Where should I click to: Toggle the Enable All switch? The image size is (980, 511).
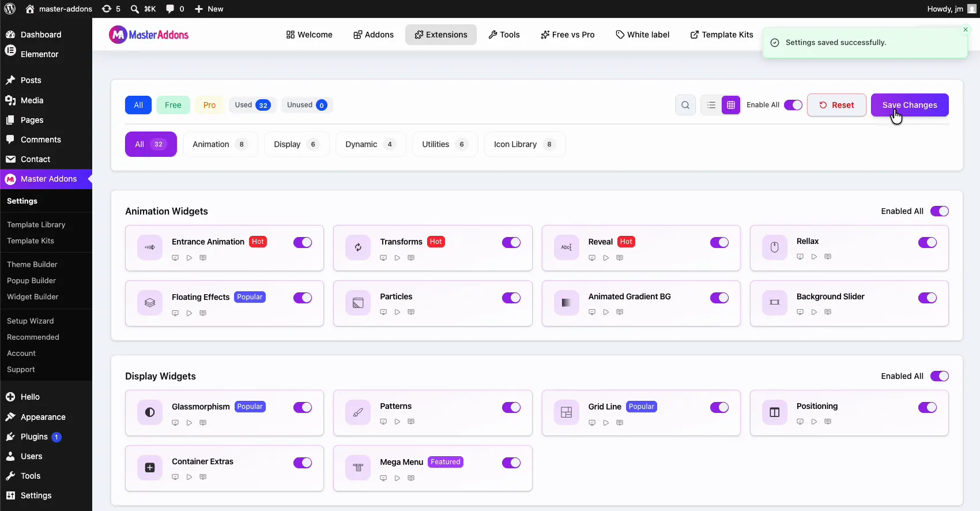[x=793, y=105]
